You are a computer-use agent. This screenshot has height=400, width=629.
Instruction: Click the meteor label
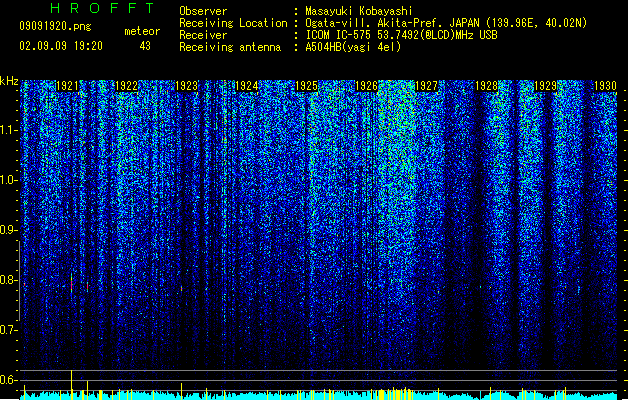(142, 31)
